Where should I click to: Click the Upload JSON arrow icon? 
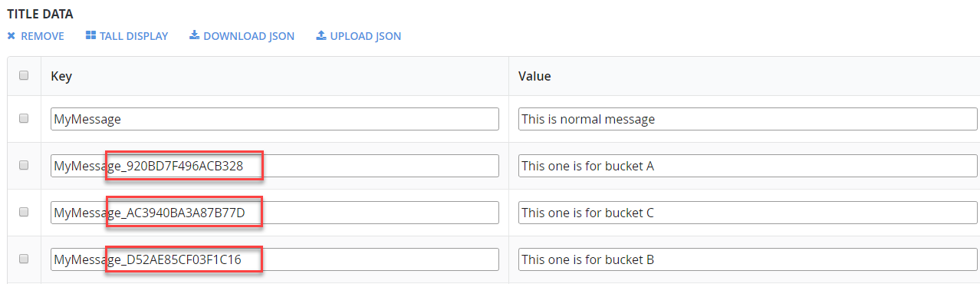pyautogui.click(x=321, y=35)
